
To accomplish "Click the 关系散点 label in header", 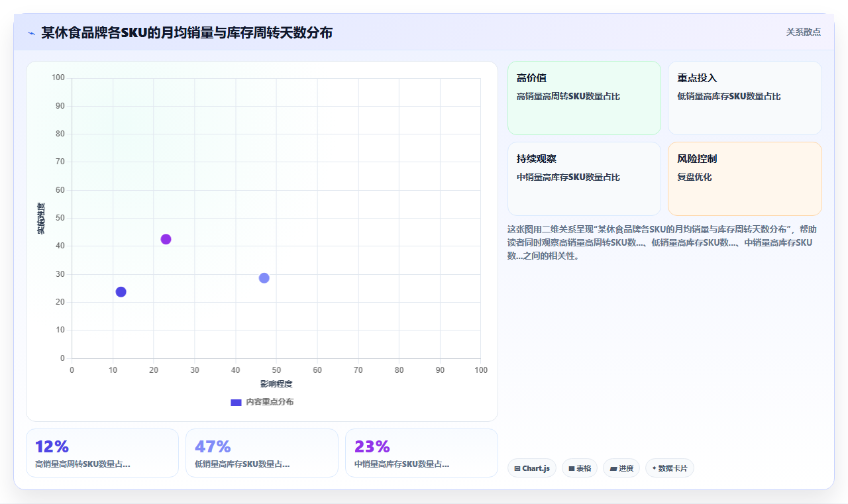I will click(x=804, y=32).
